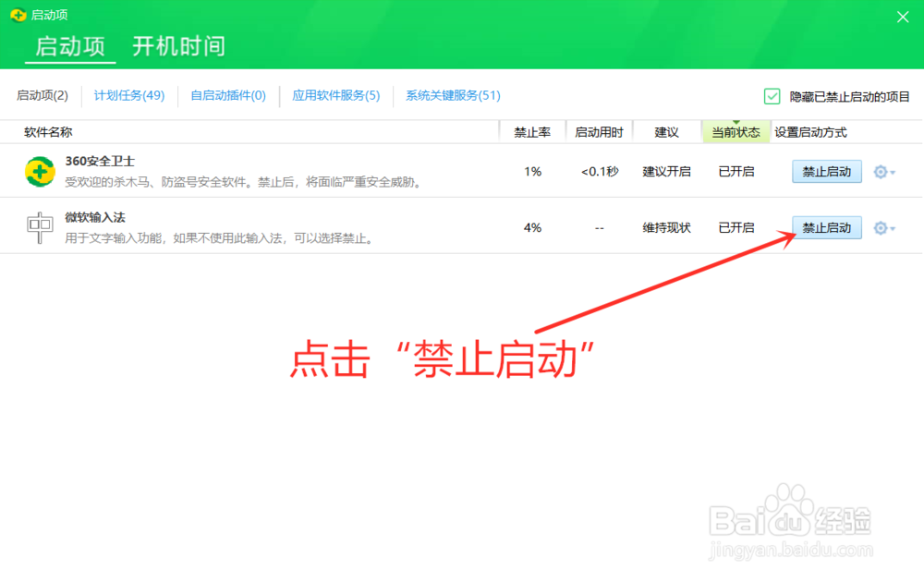
Task: Click the 建议 column header
Action: [x=666, y=132]
